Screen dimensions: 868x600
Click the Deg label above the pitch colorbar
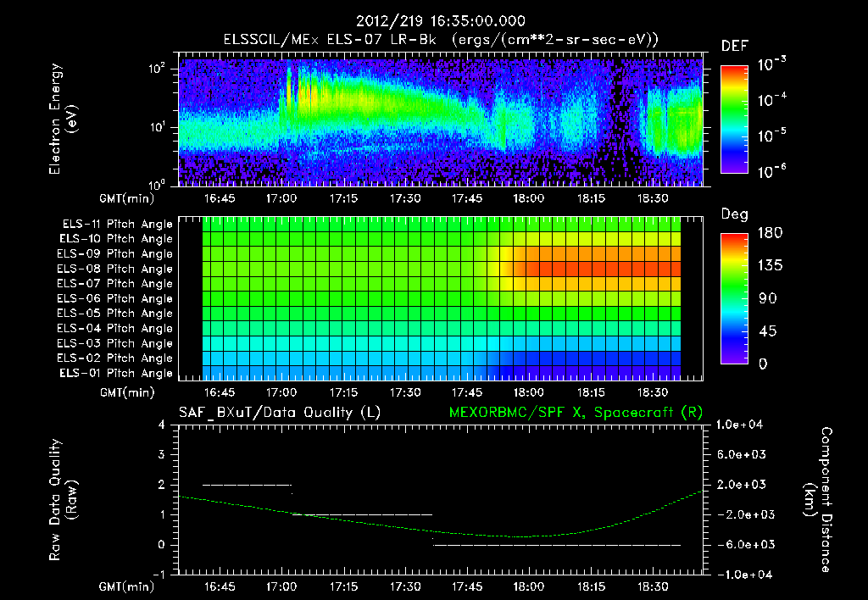(735, 214)
